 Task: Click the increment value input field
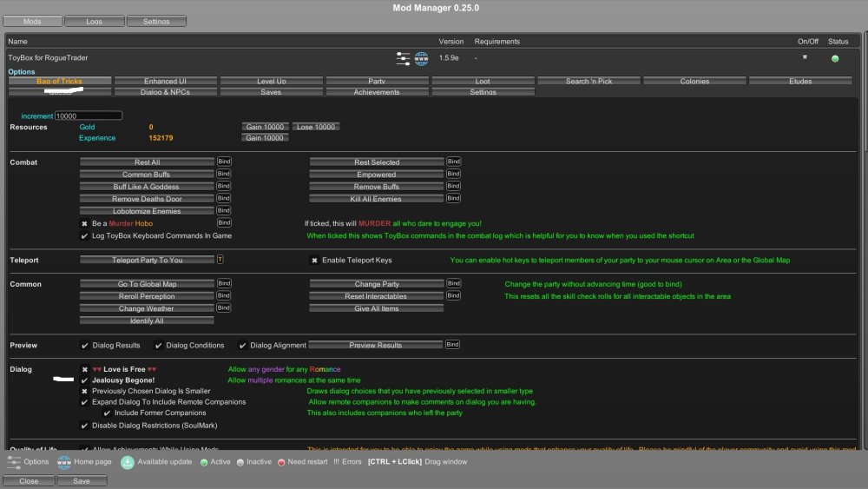click(x=88, y=116)
